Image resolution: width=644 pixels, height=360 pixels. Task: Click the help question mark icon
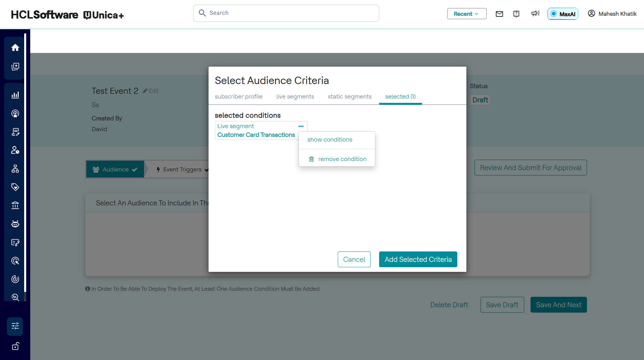pos(516,14)
